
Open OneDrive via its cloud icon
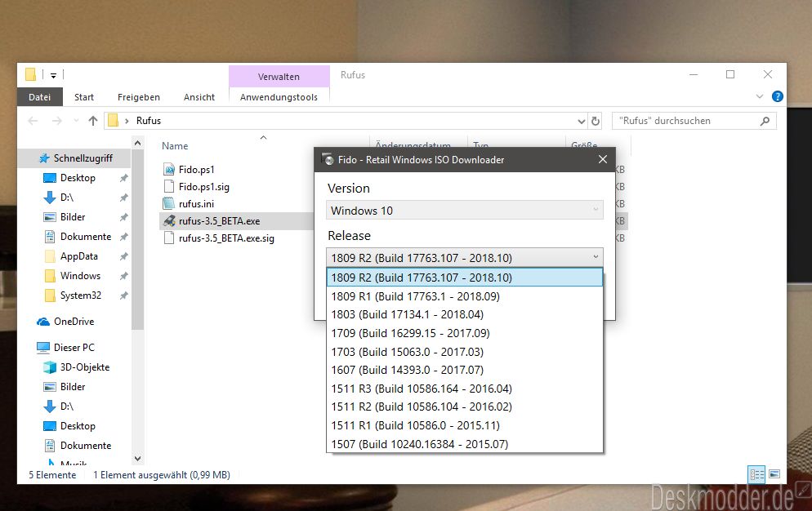point(43,322)
